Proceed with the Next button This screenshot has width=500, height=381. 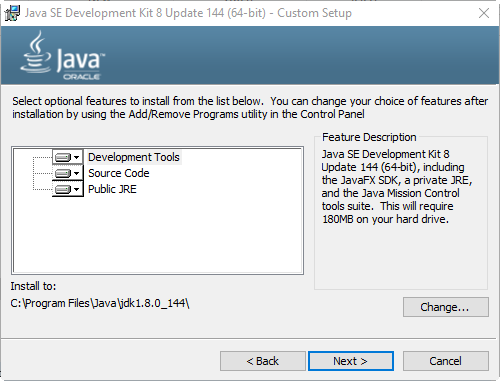tap(351, 361)
